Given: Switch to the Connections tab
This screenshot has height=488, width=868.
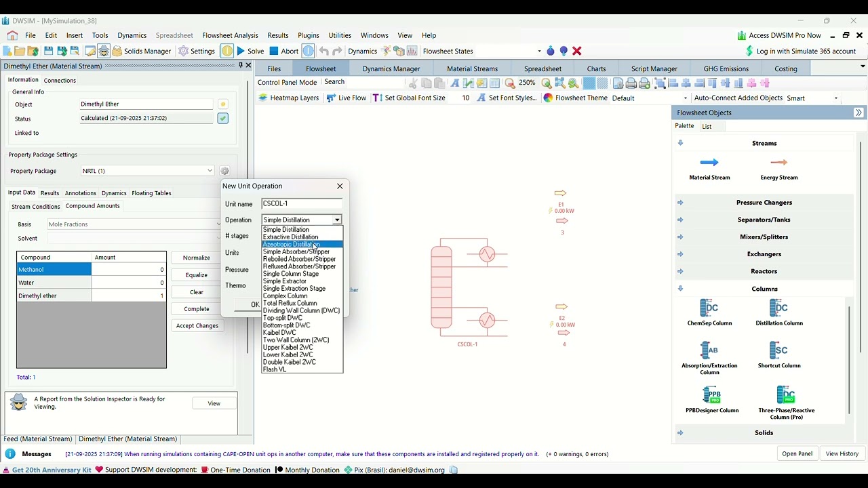Looking at the screenshot, I should 60,81.
